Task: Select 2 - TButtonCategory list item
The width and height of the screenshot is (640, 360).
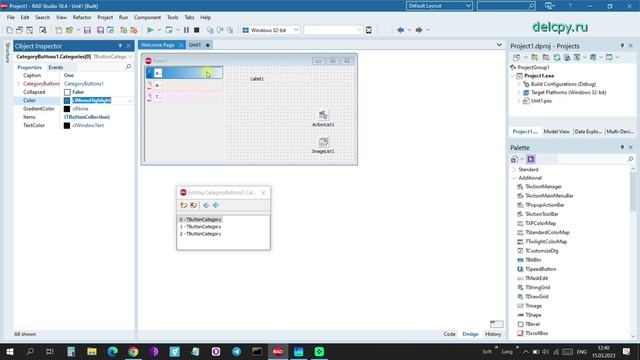Action: point(200,234)
